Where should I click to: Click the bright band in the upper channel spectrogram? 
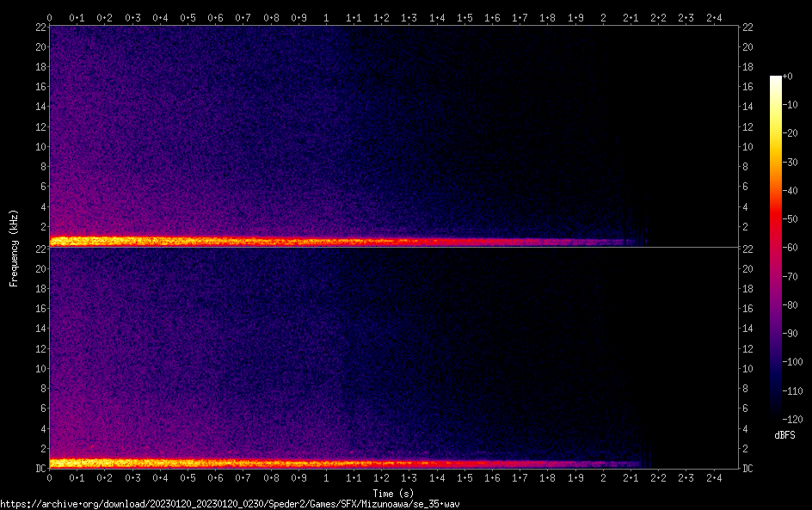pyautogui.click(x=258, y=242)
